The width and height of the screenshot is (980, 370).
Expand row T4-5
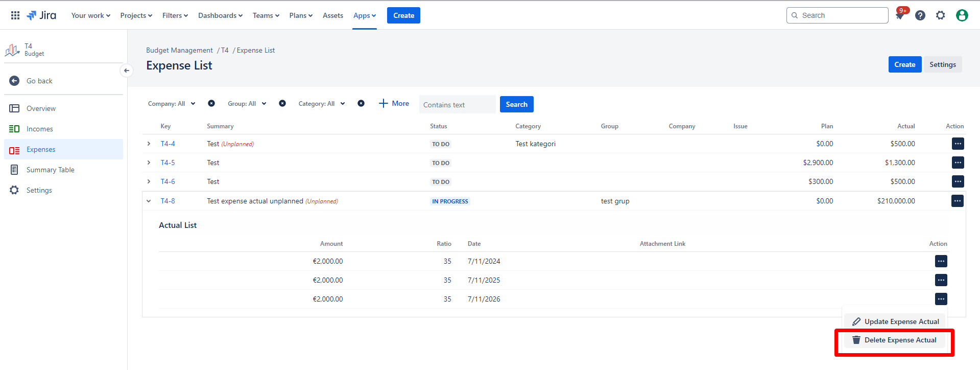[149, 163]
